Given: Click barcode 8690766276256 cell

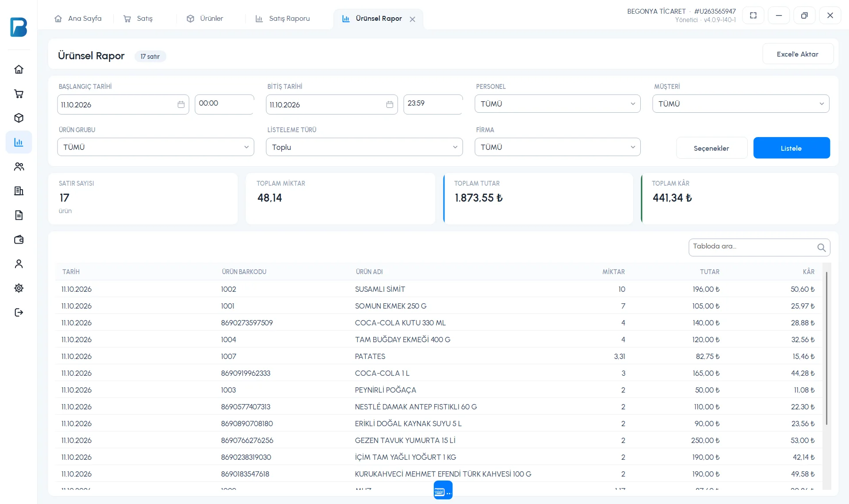Looking at the screenshot, I should (247, 440).
